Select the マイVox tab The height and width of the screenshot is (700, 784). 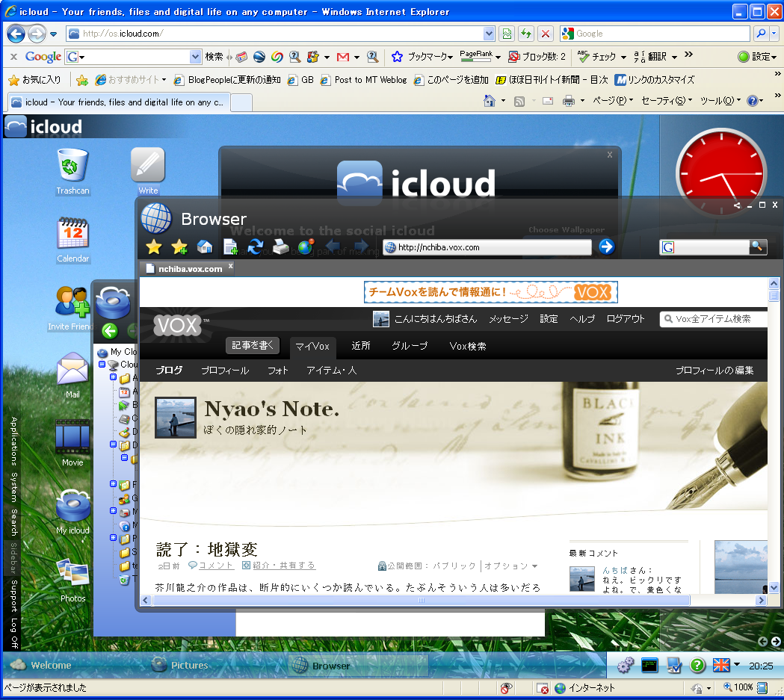tap(312, 346)
